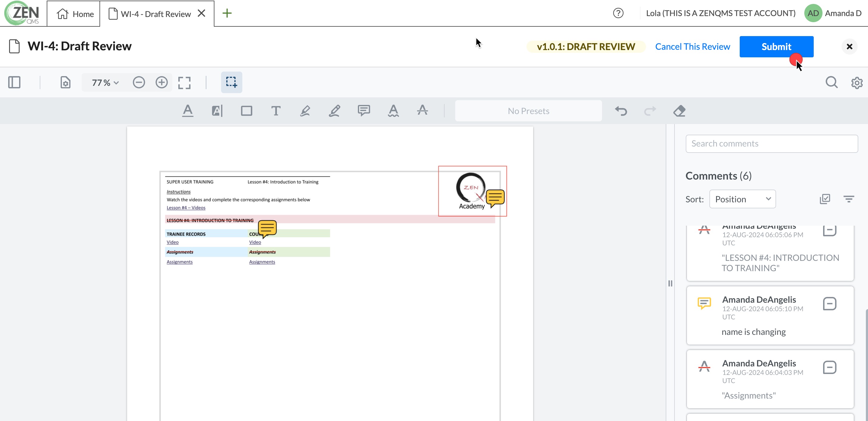Open the Sort Position dropdown

(742, 199)
